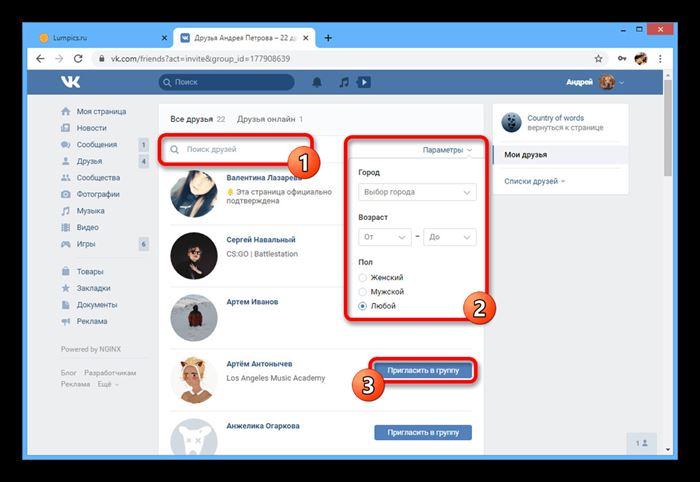Viewport: 700px width, 482px height.
Task: Click Артём Антонычев avatar thumbnail
Action: click(194, 380)
